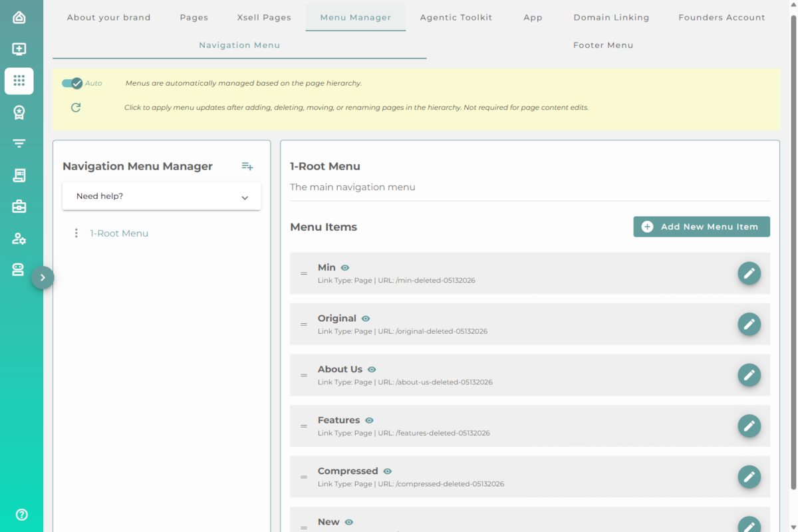This screenshot has width=798, height=532.
Task: Click the add menu list icon
Action: (x=247, y=166)
